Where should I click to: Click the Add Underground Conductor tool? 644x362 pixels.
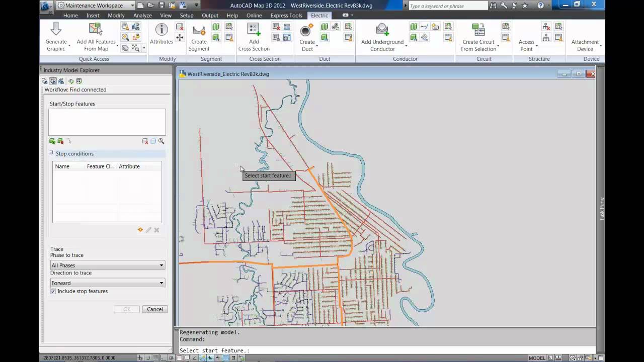[x=382, y=37]
